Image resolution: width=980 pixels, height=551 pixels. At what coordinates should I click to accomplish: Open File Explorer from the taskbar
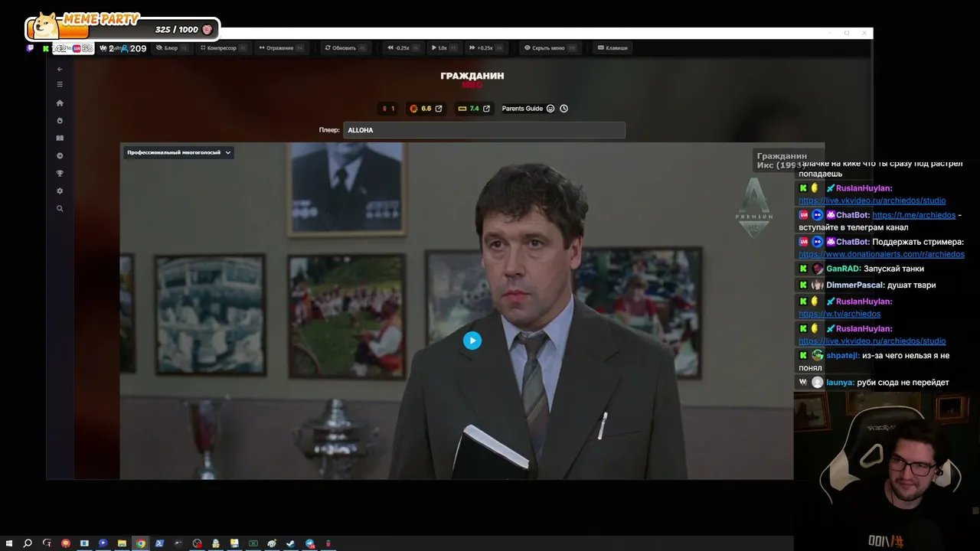122,543
